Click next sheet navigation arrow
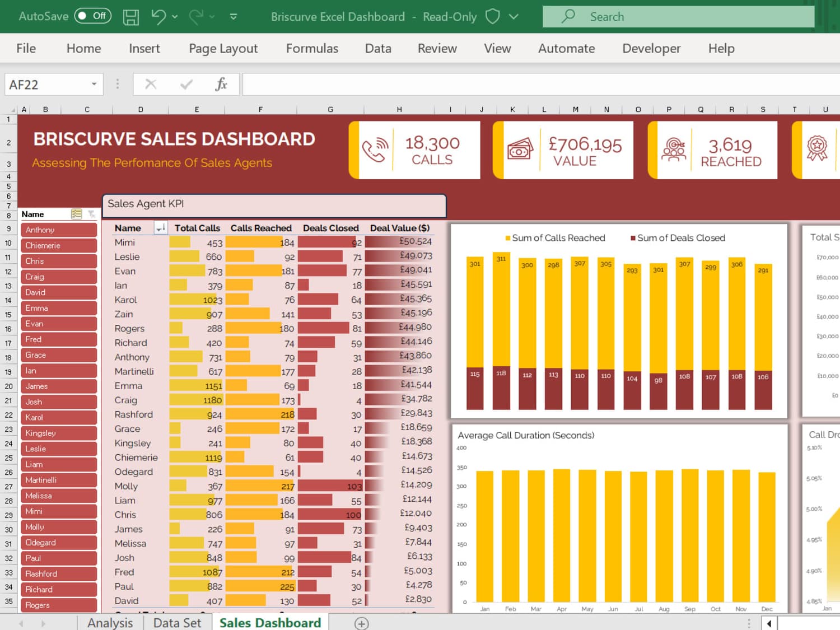This screenshot has width=840, height=630. pos(43,623)
